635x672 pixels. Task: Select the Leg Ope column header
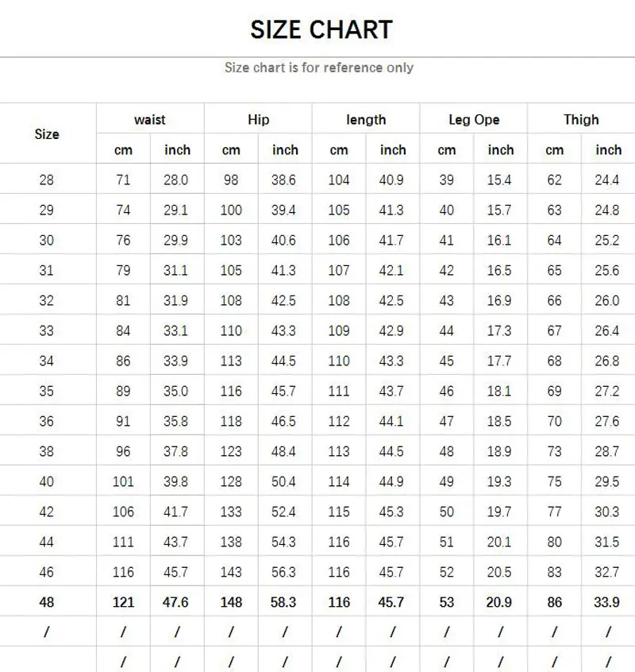click(x=474, y=120)
